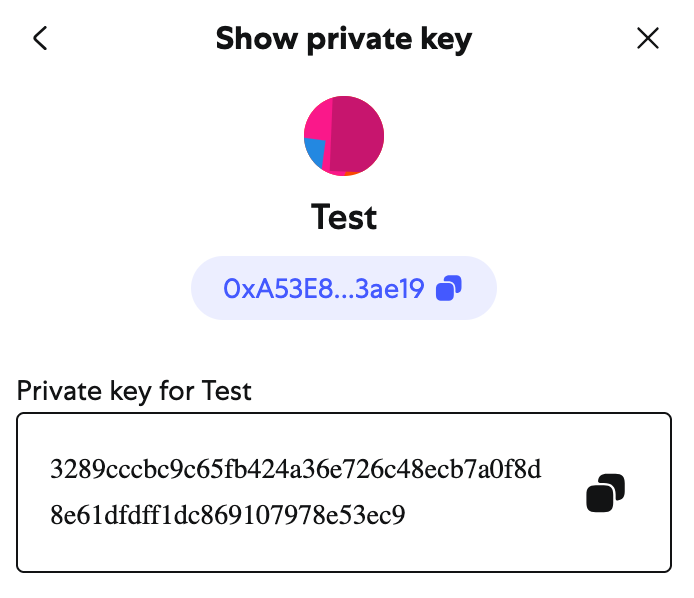694x598 pixels.
Task: Click the 0xA53E8...3ae19 address pill
Action: point(344,288)
